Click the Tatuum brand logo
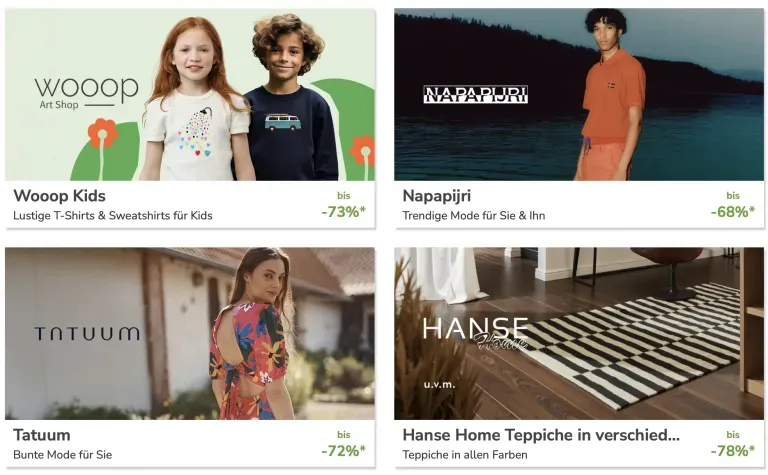This screenshot has width=768, height=475. click(87, 333)
